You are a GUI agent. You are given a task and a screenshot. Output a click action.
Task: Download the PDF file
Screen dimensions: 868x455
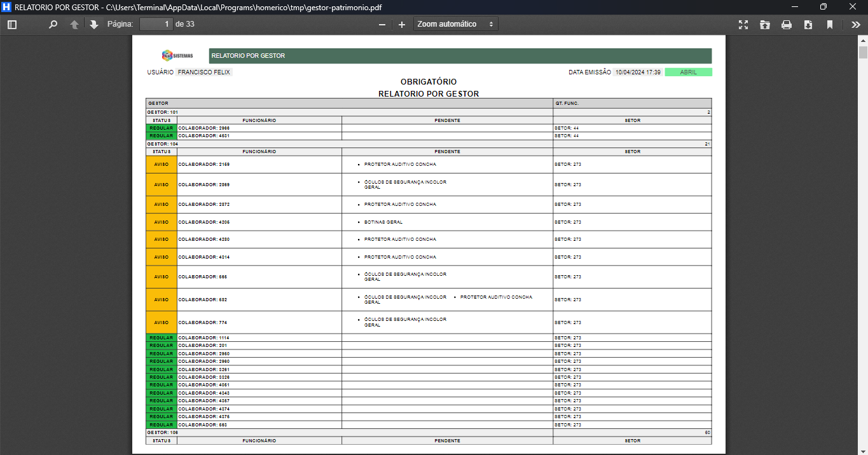[808, 25]
